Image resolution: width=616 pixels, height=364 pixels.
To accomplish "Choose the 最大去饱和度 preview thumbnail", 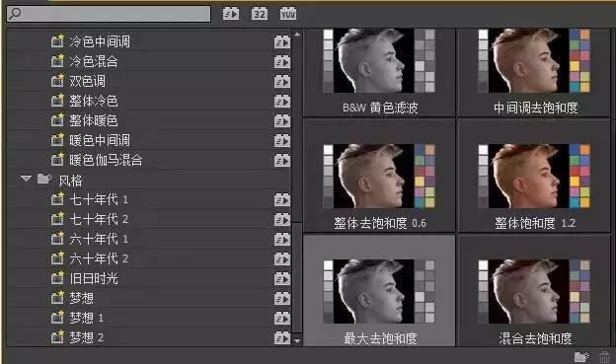I will [x=379, y=291].
